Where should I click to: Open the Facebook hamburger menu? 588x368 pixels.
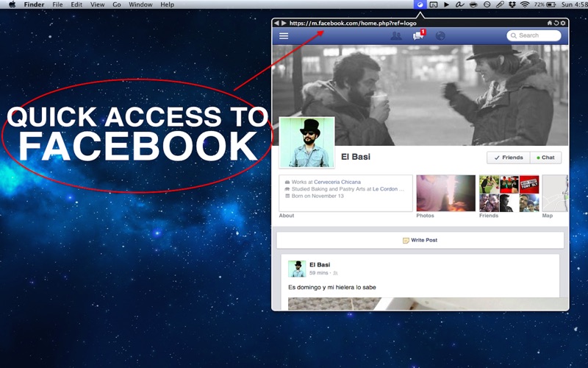click(x=284, y=35)
